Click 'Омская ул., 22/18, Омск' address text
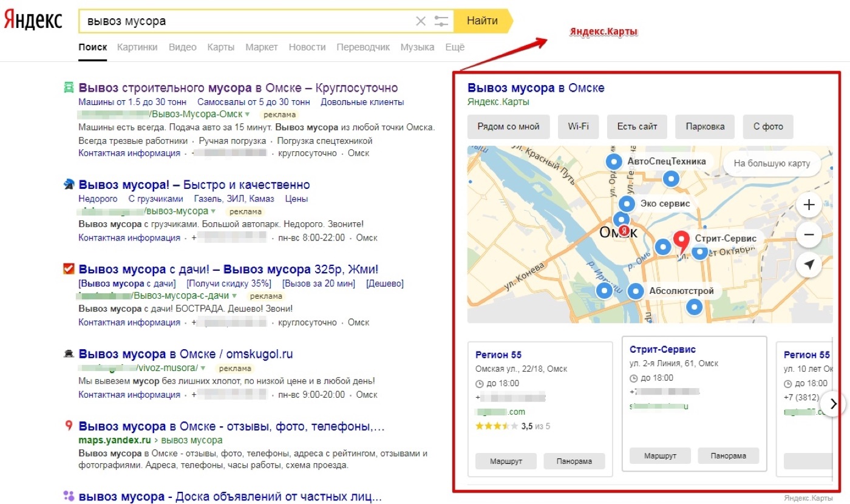The width and height of the screenshot is (850, 504). 522,369
